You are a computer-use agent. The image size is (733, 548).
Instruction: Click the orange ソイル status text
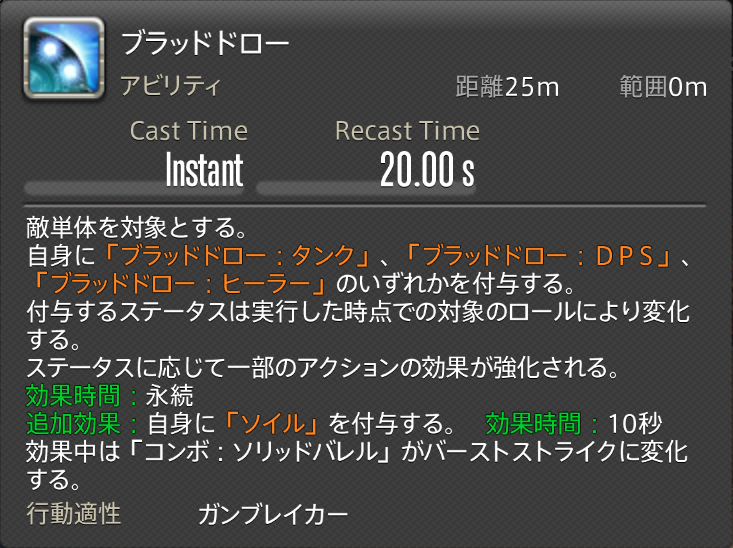point(272,424)
